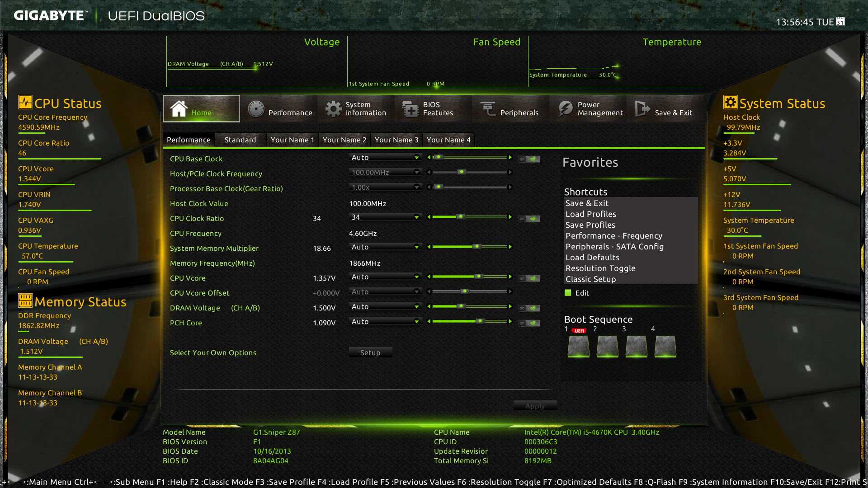The height and width of the screenshot is (488, 868).
Task: Click the DRAM Voltage graph label
Action: click(220, 64)
